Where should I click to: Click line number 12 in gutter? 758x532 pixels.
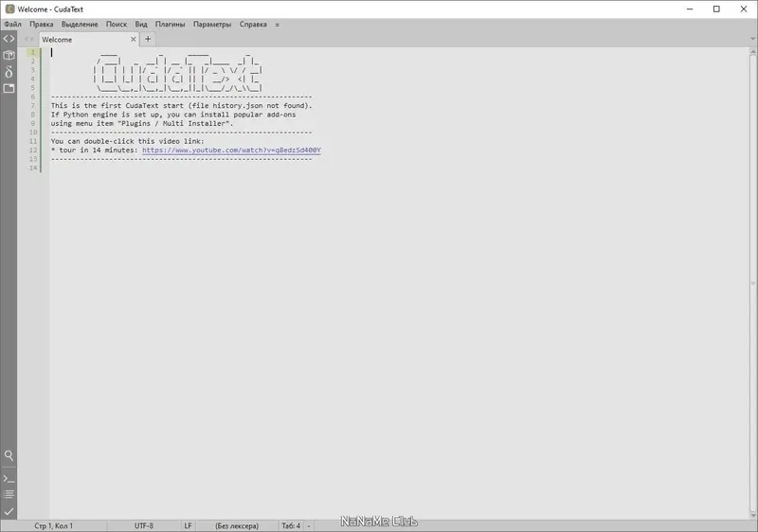(x=33, y=151)
